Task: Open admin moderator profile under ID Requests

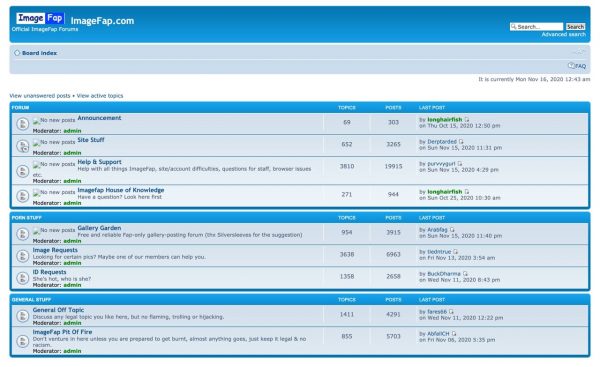Action: [x=72, y=285]
